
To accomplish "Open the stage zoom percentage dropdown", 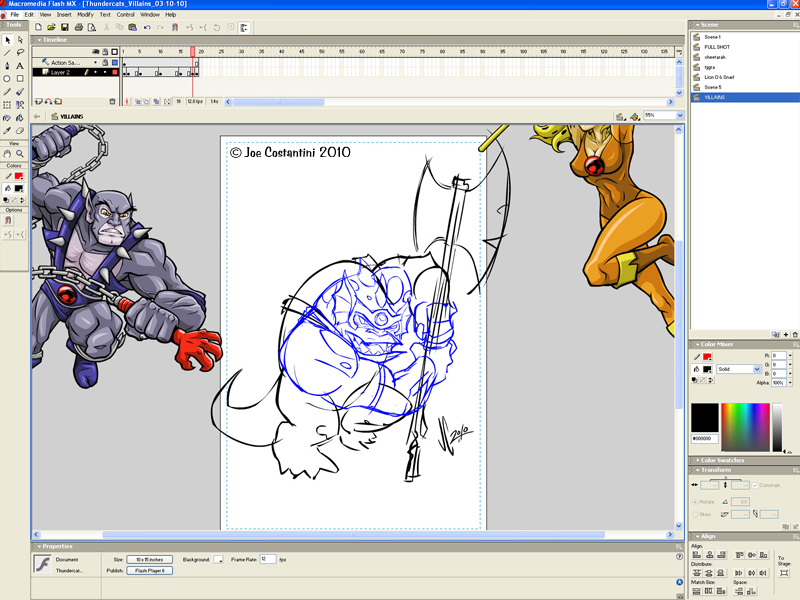I will pos(680,116).
